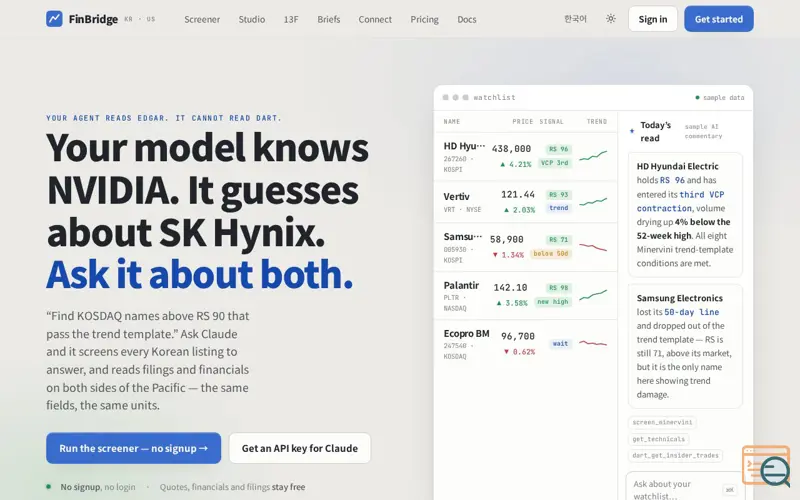Click the third VCP contraction highlighted text
This screenshot has height=500, width=800.
[x=680, y=202]
